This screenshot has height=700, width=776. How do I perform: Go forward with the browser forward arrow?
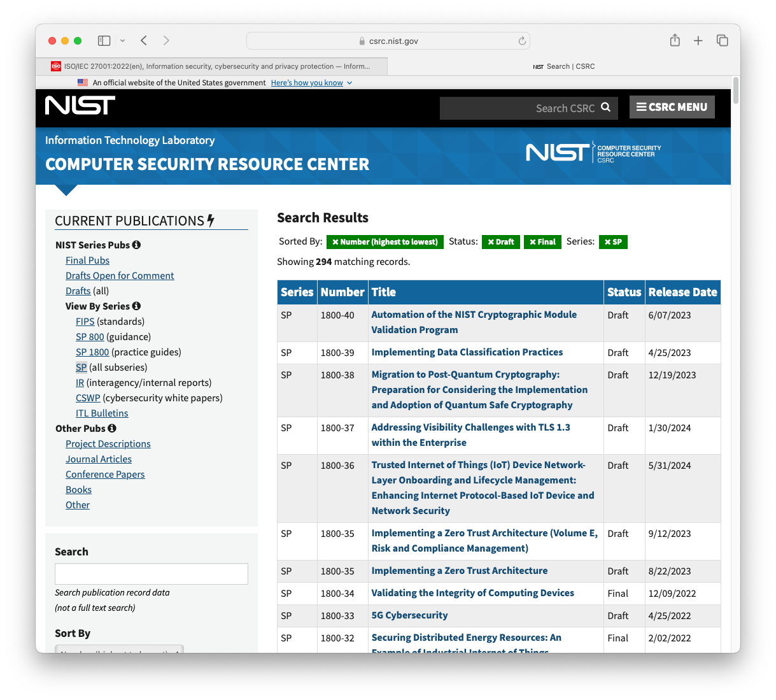[166, 41]
